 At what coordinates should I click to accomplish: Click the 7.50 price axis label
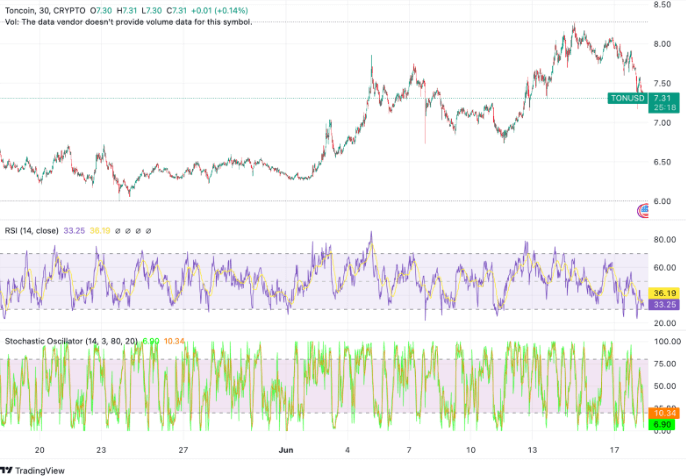pos(662,83)
